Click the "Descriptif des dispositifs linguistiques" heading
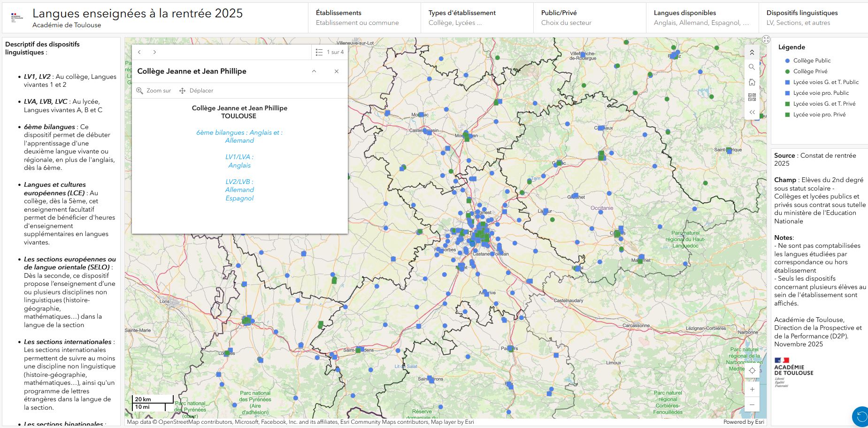 coord(42,48)
